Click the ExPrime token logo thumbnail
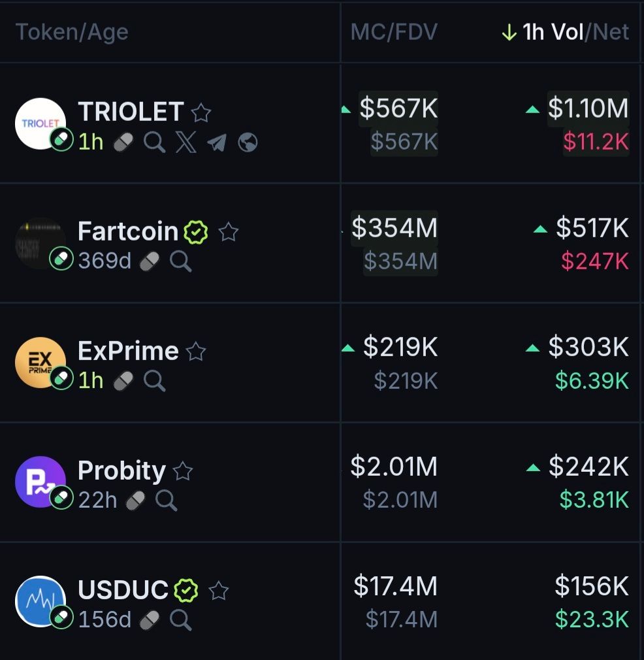The width and height of the screenshot is (644, 660). (40, 363)
